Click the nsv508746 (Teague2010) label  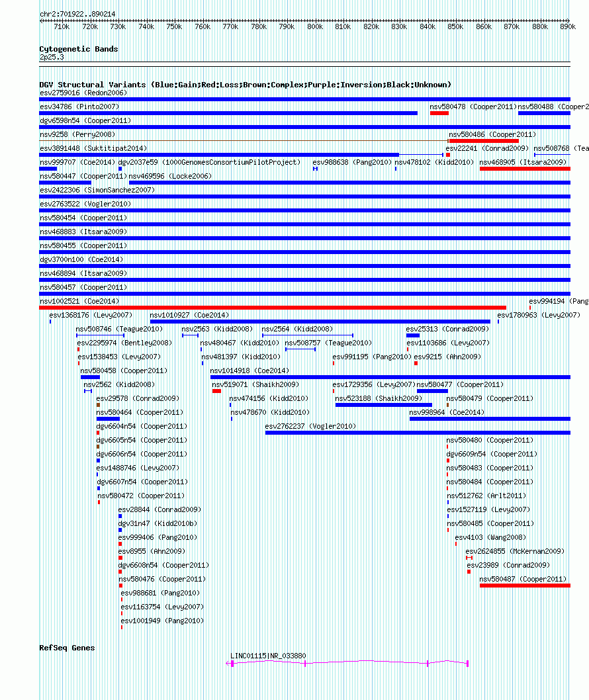[x=119, y=329]
